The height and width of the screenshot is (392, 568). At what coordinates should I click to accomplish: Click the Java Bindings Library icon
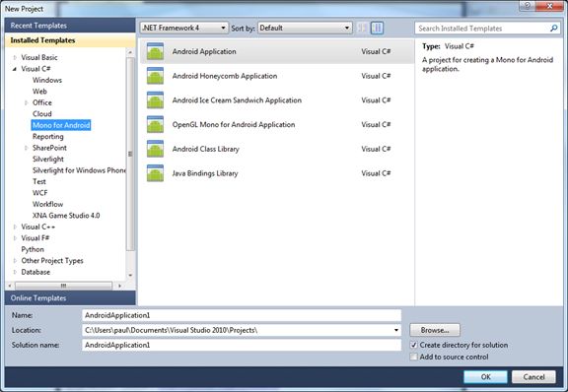155,173
